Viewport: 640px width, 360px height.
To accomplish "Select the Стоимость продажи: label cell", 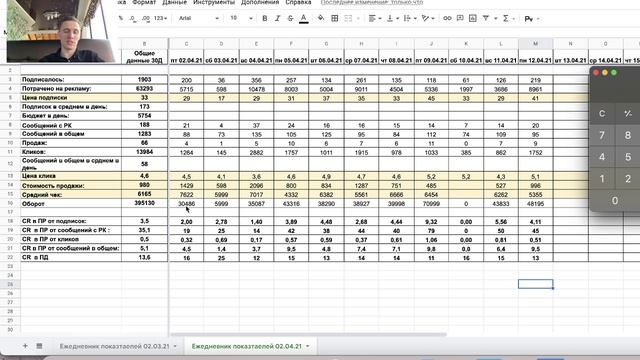I will pos(71,186).
